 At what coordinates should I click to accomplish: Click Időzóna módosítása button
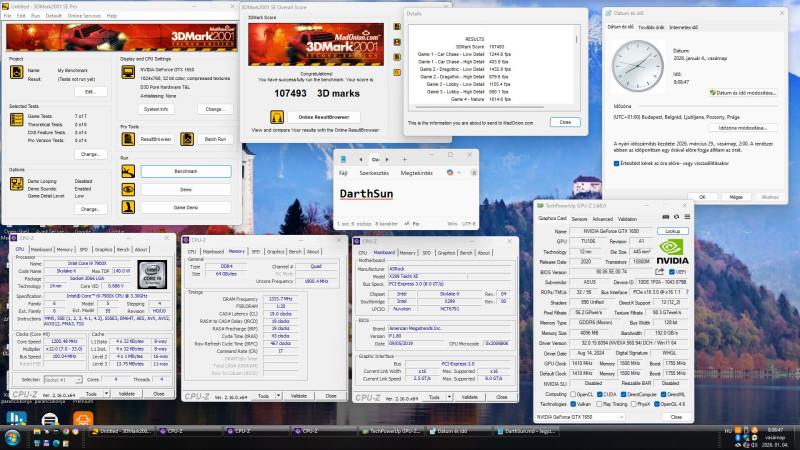pyautogui.click(x=742, y=128)
